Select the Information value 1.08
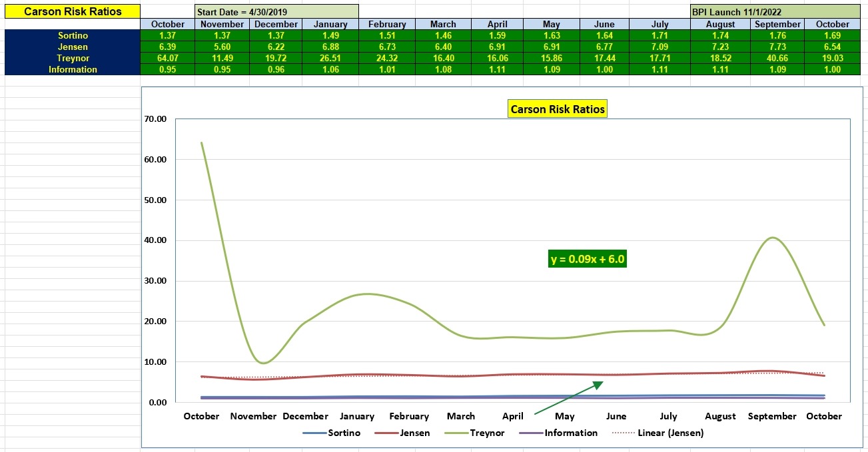Screen dimensions: 868x452 (x=442, y=69)
